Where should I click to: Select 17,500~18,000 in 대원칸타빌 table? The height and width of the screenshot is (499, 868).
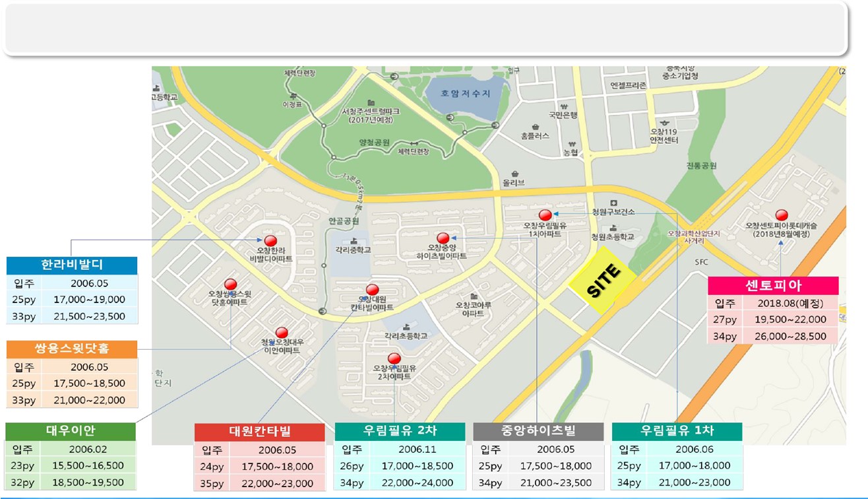[x=278, y=467]
